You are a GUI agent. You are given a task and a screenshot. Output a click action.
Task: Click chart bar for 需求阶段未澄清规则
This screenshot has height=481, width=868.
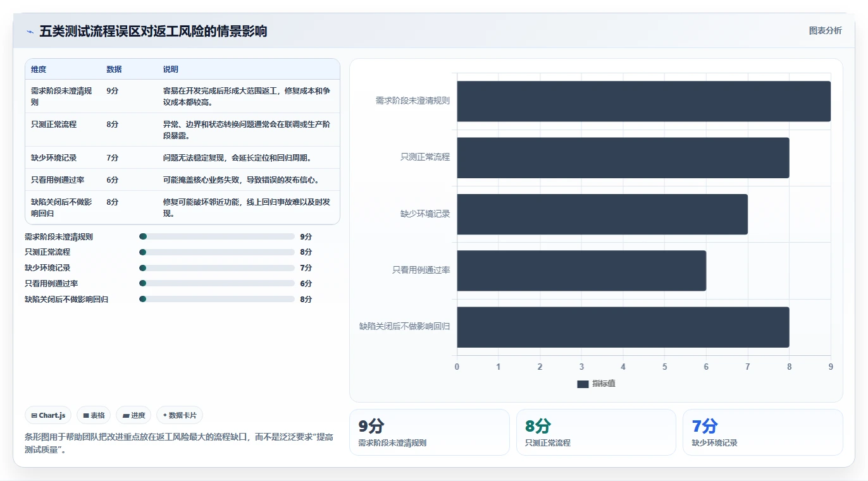[x=644, y=101]
